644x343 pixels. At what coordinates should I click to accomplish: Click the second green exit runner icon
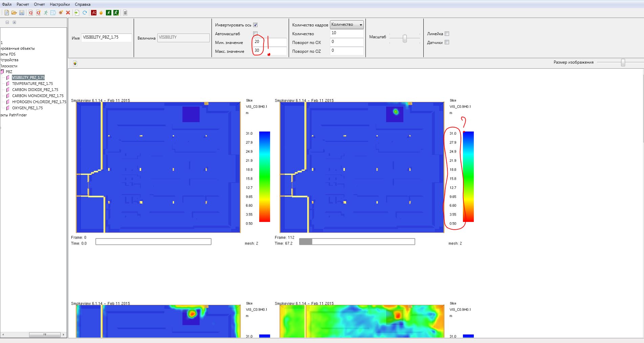(x=116, y=13)
